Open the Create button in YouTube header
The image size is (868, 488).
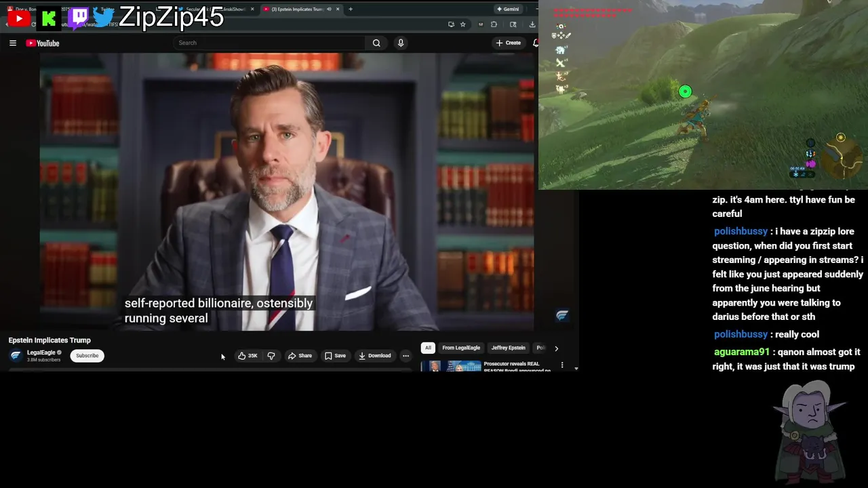tap(508, 43)
